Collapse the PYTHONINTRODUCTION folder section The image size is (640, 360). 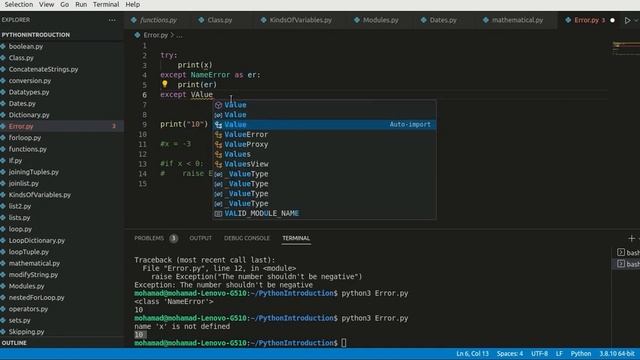pyautogui.click(x=36, y=35)
